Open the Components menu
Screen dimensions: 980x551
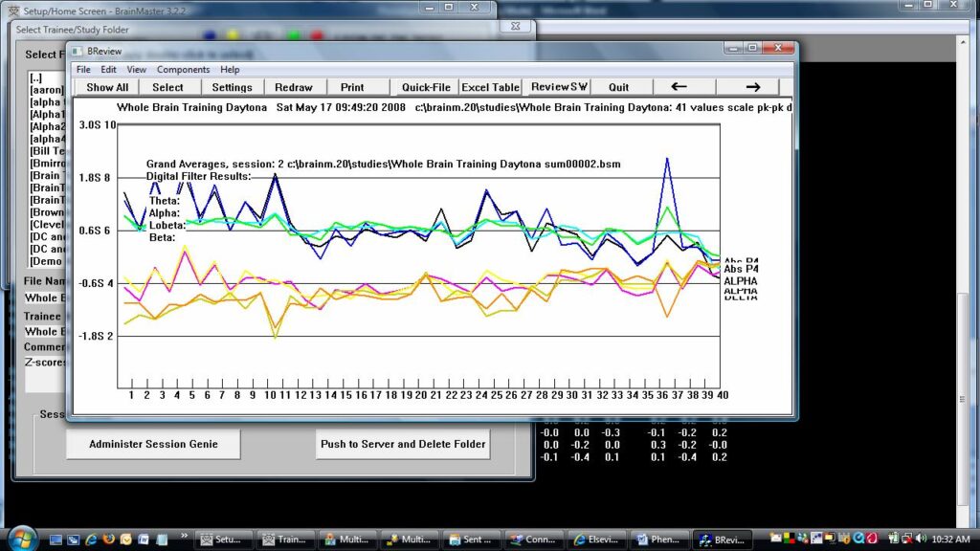pyautogui.click(x=183, y=70)
